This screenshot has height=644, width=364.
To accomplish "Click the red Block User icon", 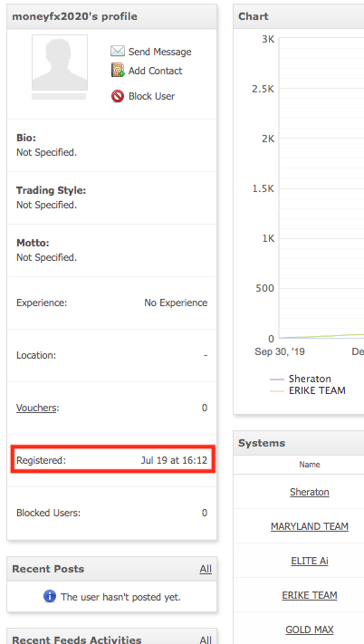I will click(118, 96).
